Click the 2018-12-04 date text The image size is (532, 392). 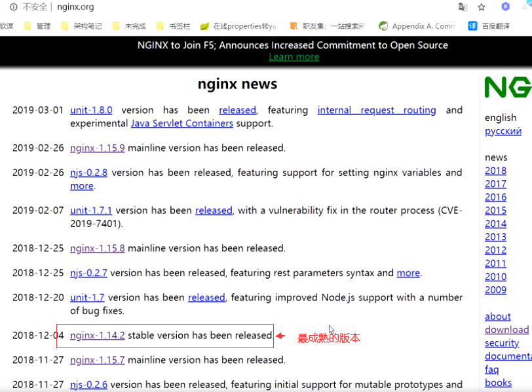(x=38, y=336)
